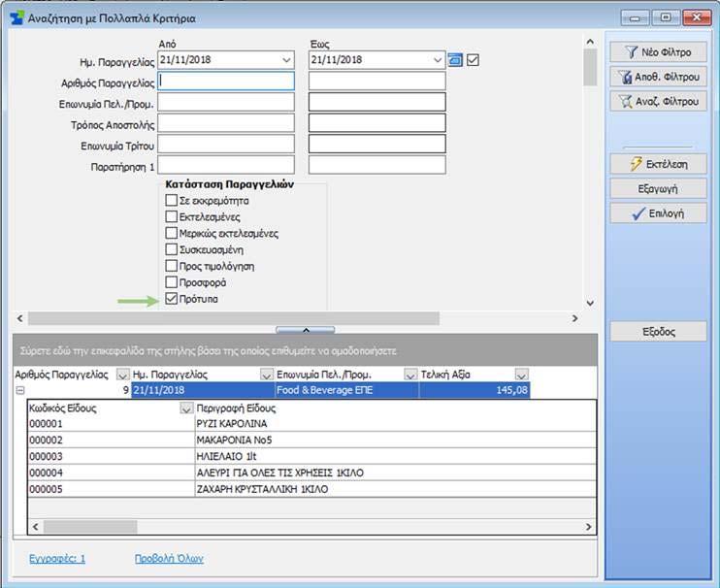
Task: Click Αποθ. Φίλτρου button
Action: [658, 77]
